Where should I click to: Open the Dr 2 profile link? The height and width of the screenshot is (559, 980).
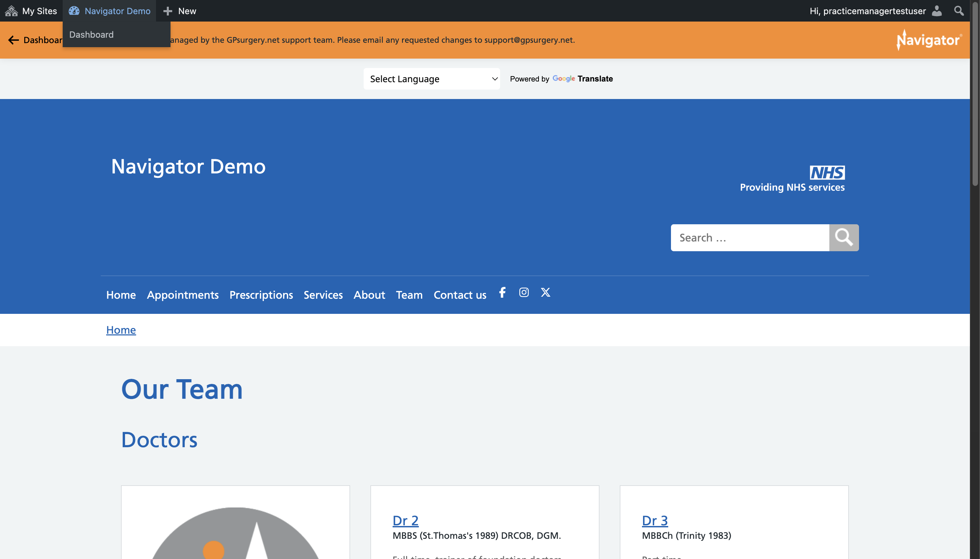click(x=405, y=520)
